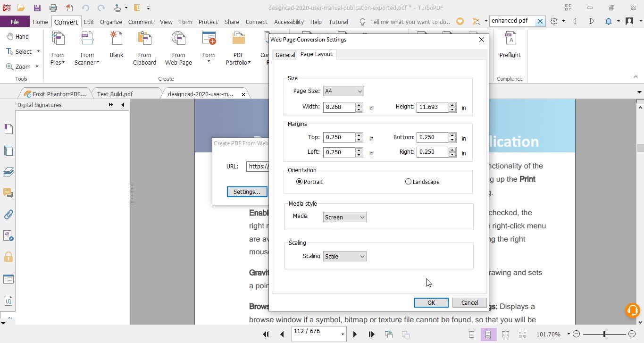
Task: Redo the last action
Action: (101, 8)
